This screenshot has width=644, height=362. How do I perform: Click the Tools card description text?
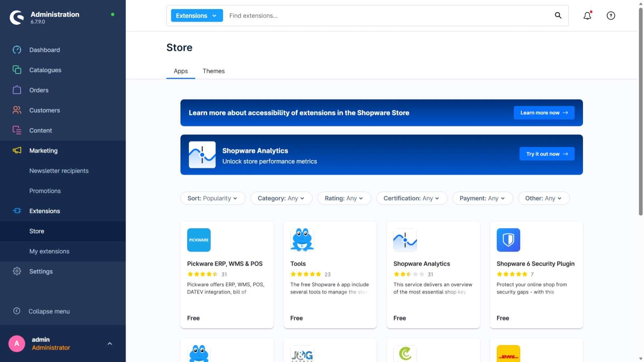click(330, 288)
